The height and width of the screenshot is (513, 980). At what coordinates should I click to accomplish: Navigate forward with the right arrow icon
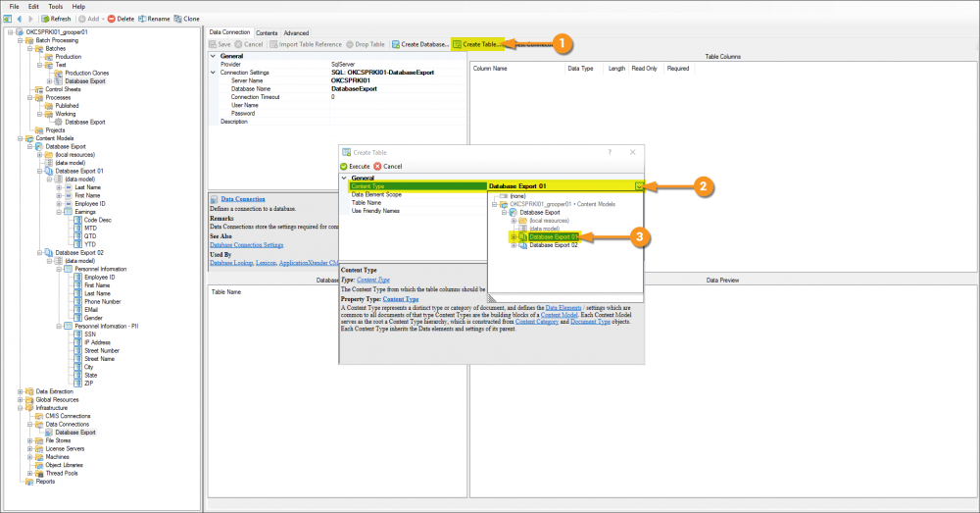(x=30, y=19)
